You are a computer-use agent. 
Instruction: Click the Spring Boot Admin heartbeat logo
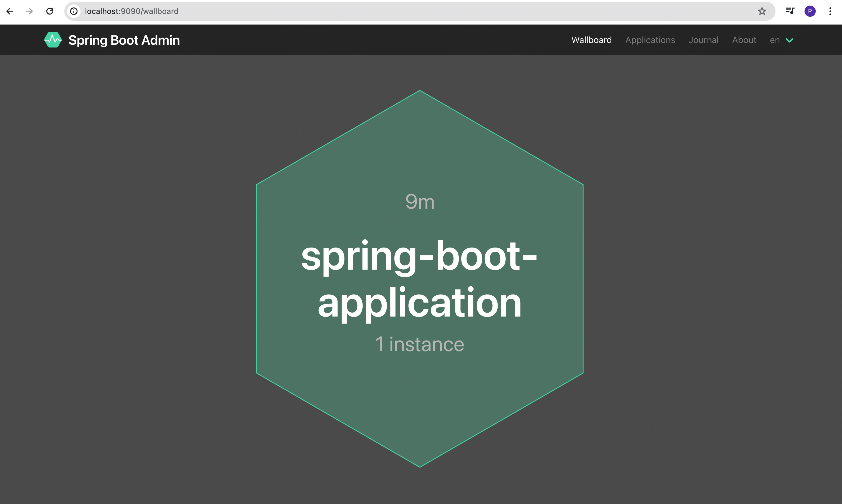pyautogui.click(x=53, y=40)
